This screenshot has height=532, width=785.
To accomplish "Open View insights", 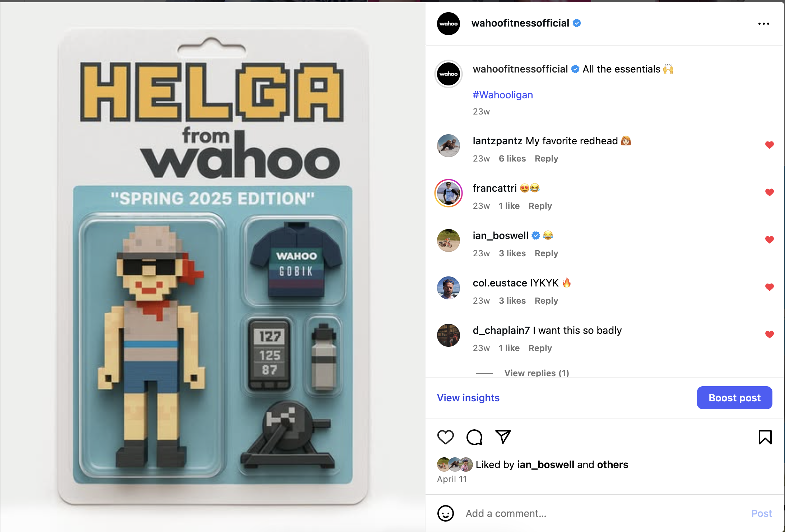I will click(468, 398).
